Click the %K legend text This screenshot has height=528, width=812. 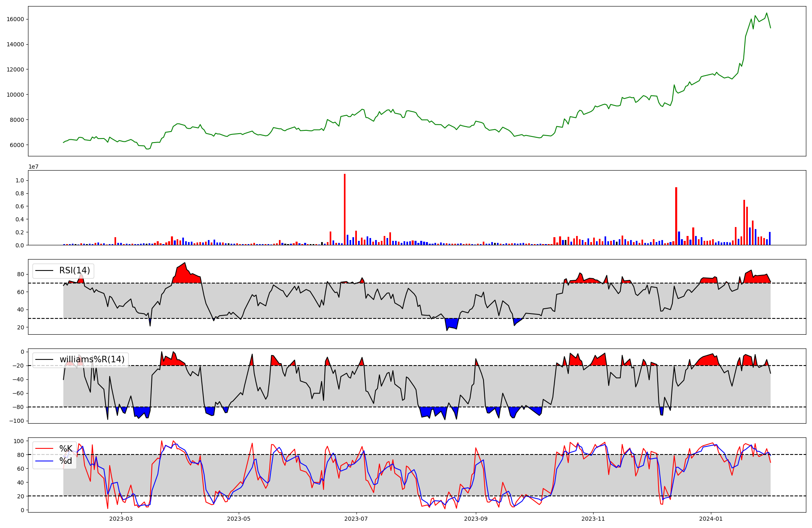pyautogui.click(x=66, y=448)
